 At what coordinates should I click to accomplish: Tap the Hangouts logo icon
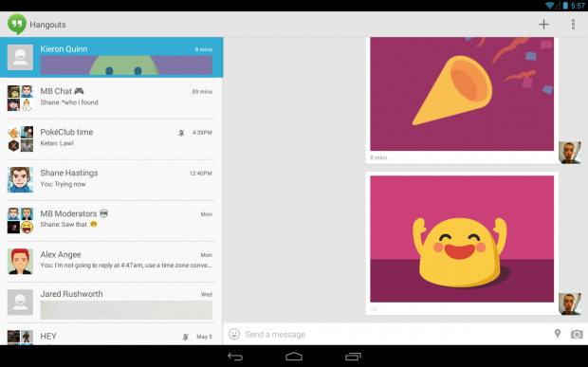(x=17, y=25)
